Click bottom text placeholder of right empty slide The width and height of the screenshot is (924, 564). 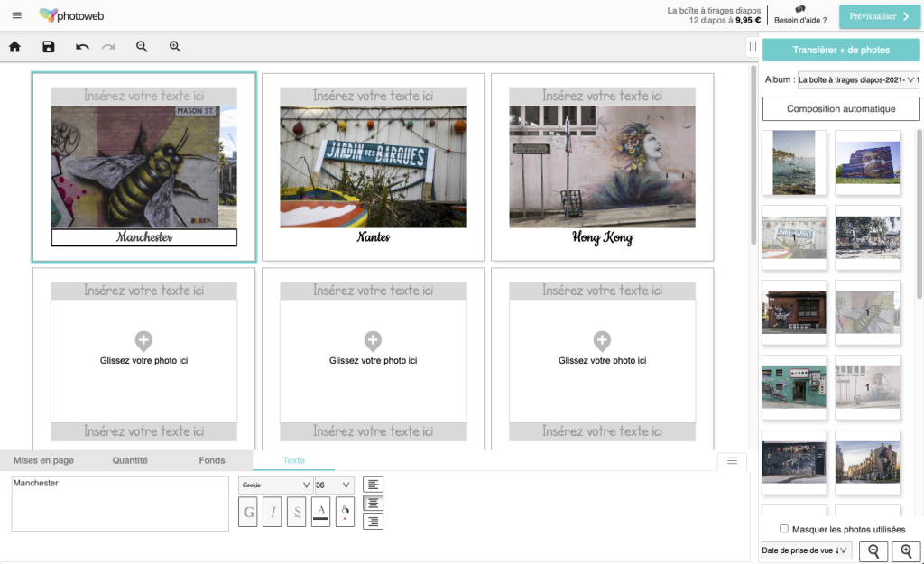(602, 431)
